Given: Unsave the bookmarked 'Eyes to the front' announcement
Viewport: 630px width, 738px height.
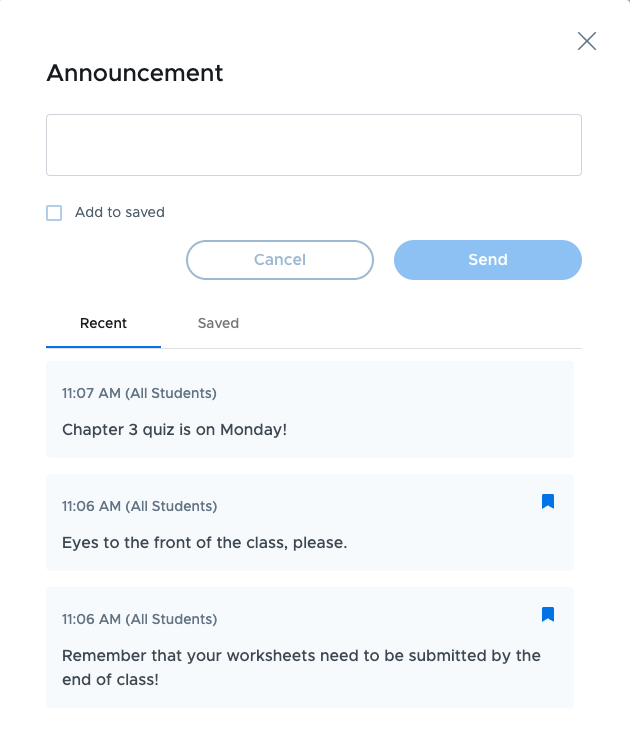Looking at the screenshot, I should point(548,501).
